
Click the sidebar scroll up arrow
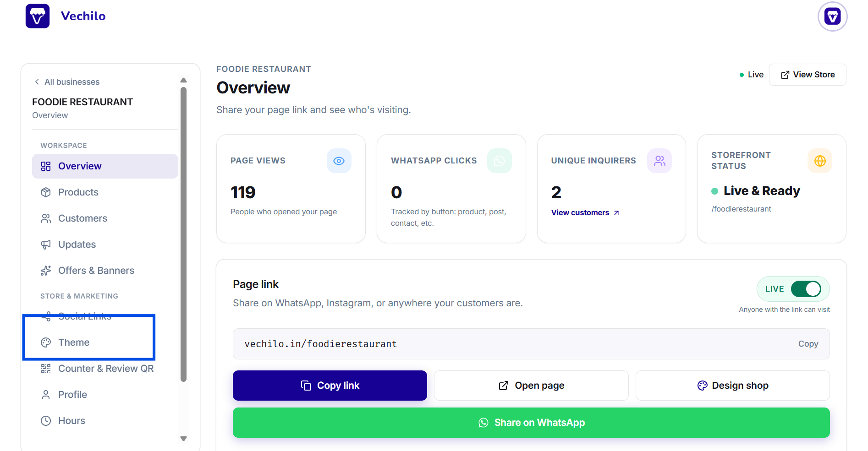tap(183, 80)
